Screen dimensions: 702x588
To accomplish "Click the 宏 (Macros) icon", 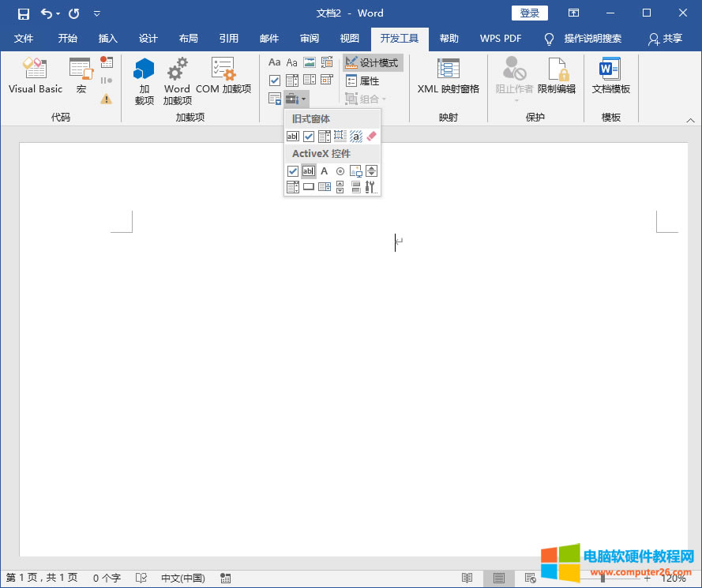I will click(x=81, y=71).
